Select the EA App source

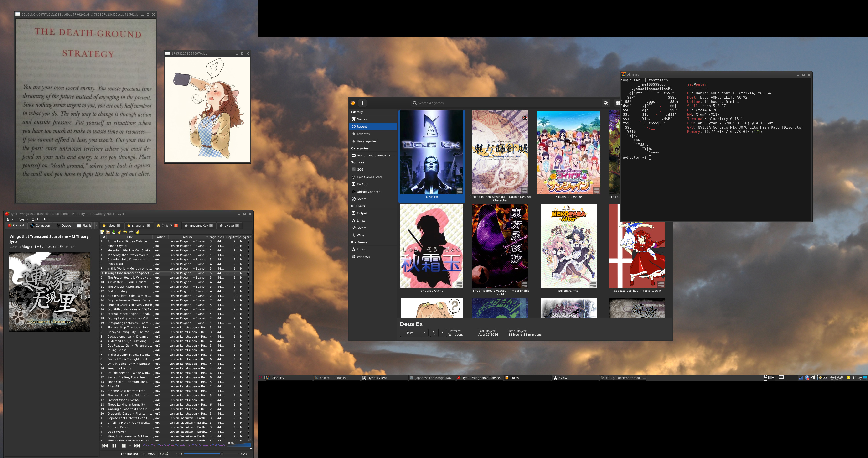click(373, 184)
